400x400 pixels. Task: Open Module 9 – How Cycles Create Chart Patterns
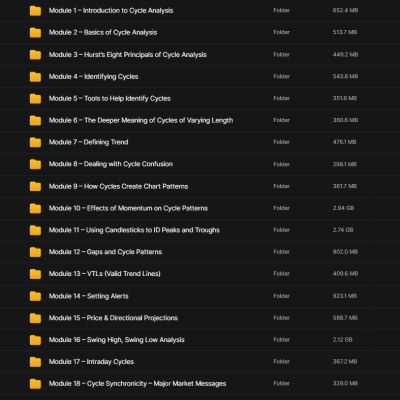click(119, 186)
